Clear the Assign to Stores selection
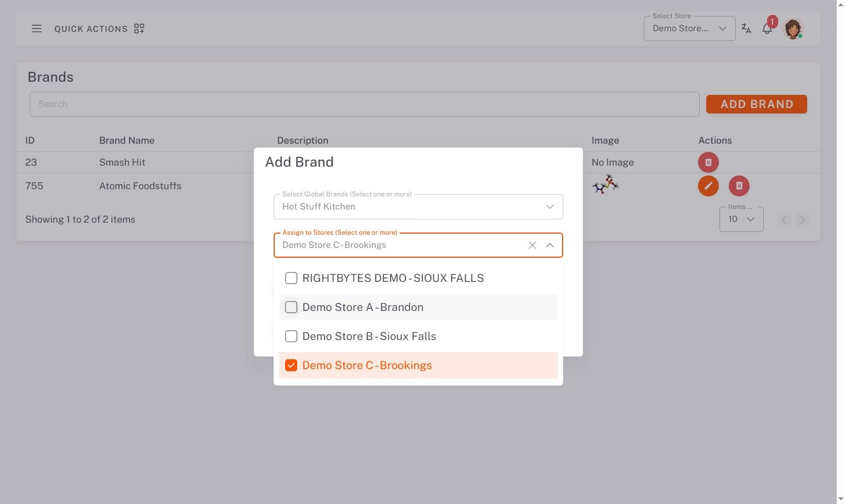The width and height of the screenshot is (845, 504). tap(532, 245)
